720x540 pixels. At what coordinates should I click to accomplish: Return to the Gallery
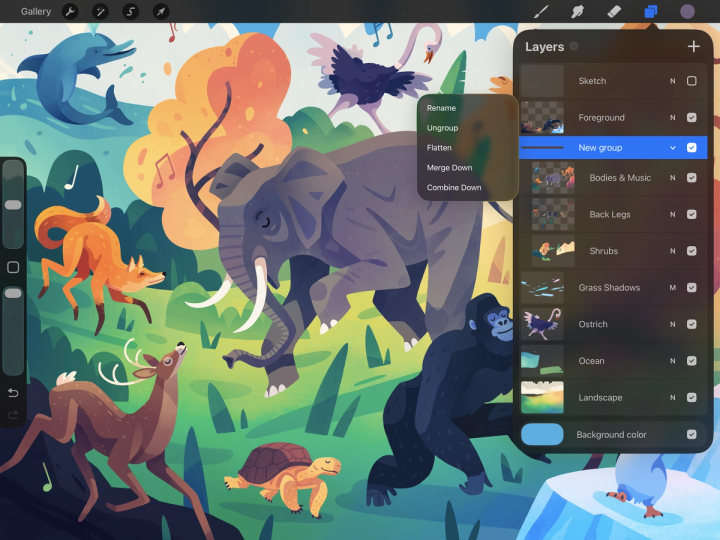point(36,11)
